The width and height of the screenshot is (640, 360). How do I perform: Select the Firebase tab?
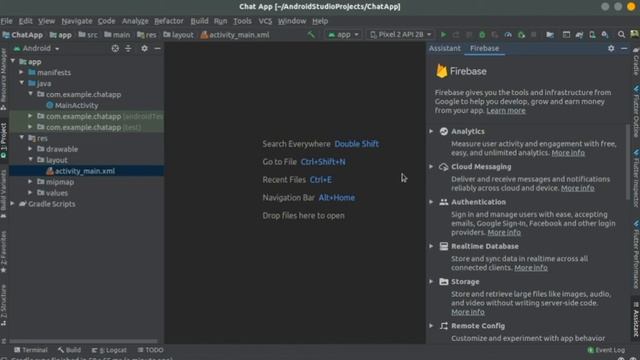coord(484,48)
